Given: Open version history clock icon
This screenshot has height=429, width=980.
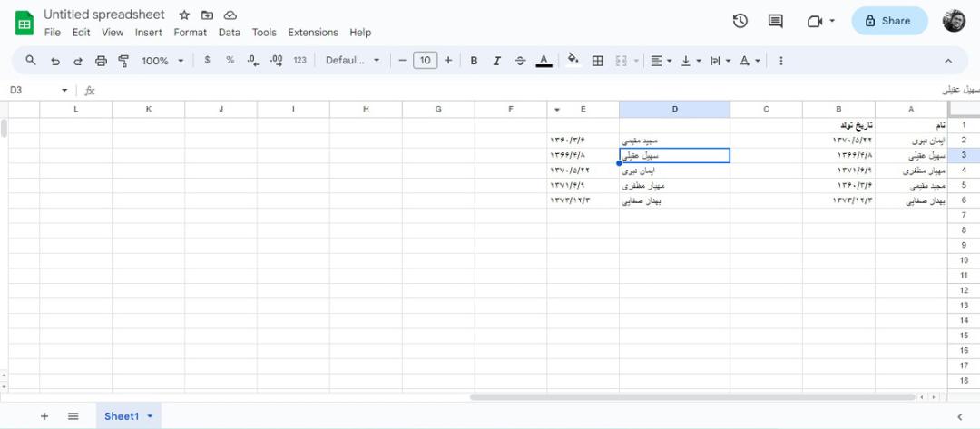Looking at the screenshot, I should click(740, 21).
